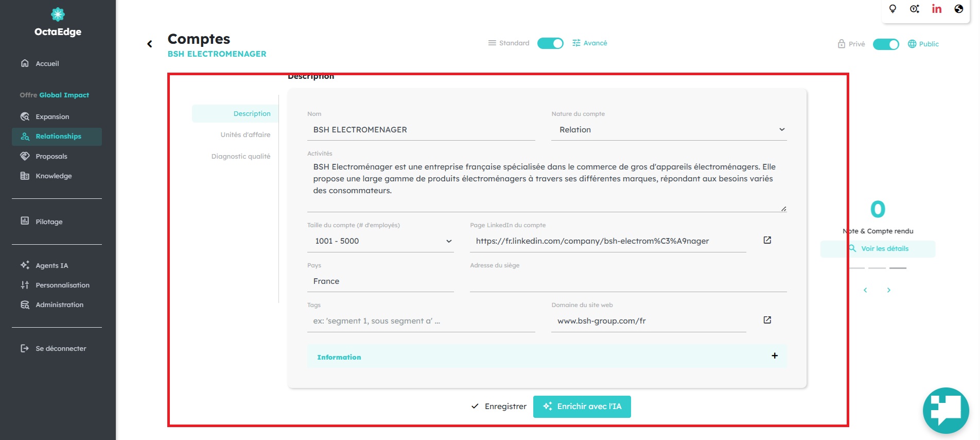Open the chat support bubble
980x440 pixels.
(x=946, y=411)
